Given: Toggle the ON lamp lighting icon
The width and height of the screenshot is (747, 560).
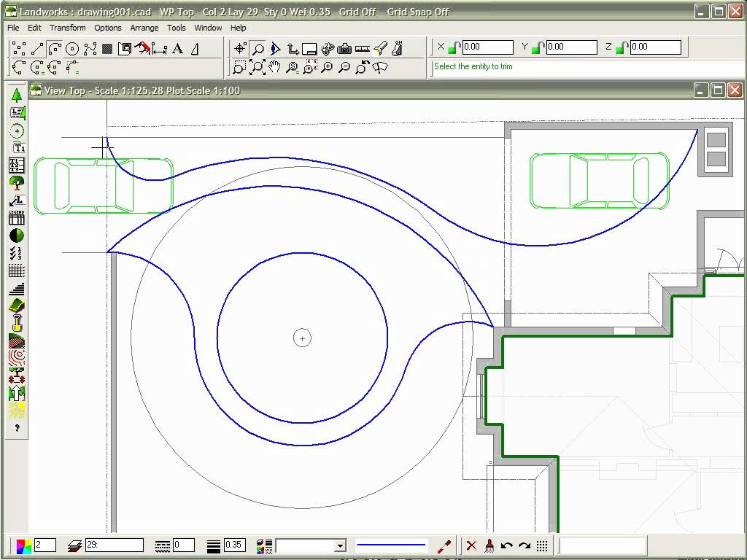Looking at the screenshot, I should 398,48.
